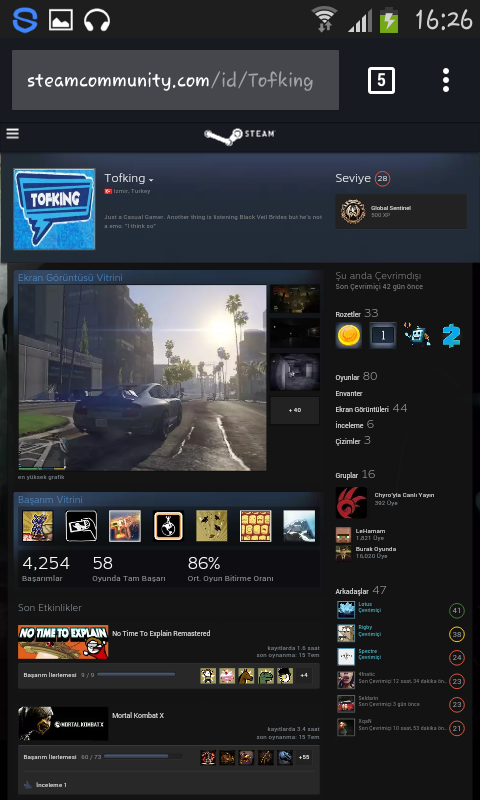The image size is (480, 800).
Task: Open the Oyunlar 80 games link
Action: tap(356, 377)
